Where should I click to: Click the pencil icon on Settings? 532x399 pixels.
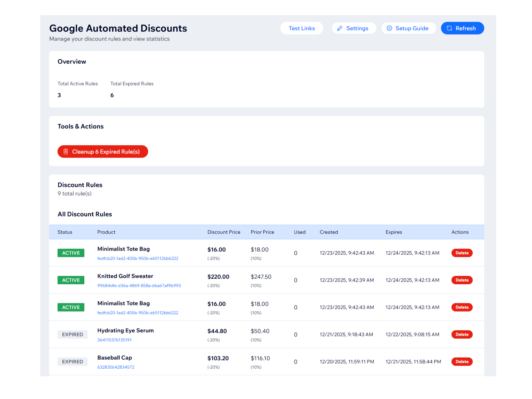tap(340, 28)
